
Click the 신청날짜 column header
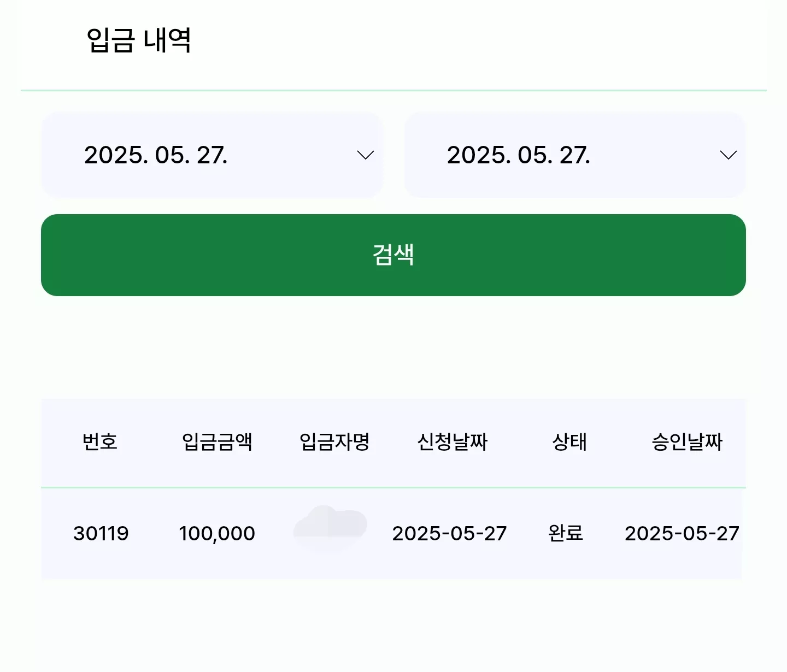click(452, 441)
